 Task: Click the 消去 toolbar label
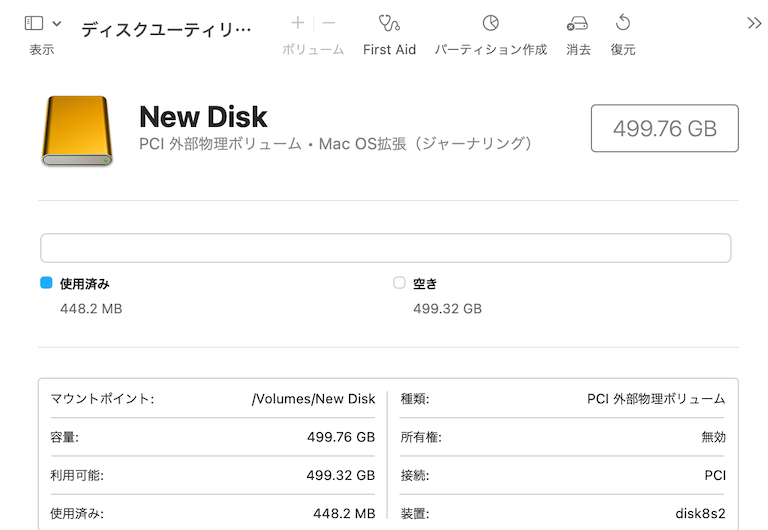pyautogui.click(x=578, y=49)
